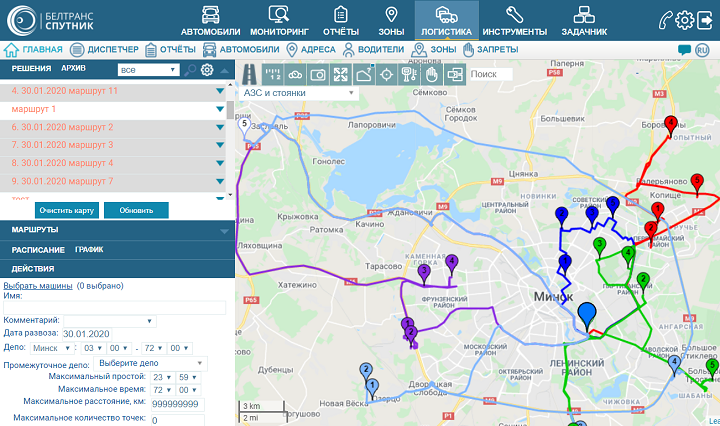720x426 pixels.
Task: Open the Депо 'Минск' dropdown
Action: (x=52, y=348)
